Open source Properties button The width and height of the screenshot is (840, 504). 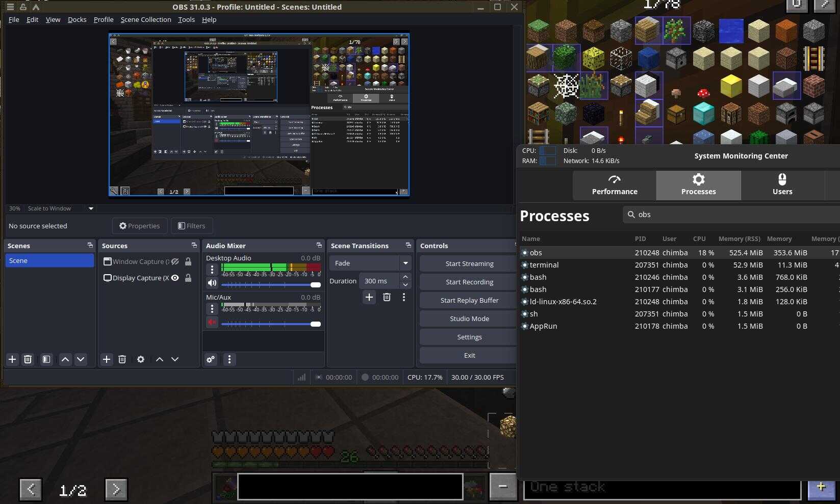point(140,226)
